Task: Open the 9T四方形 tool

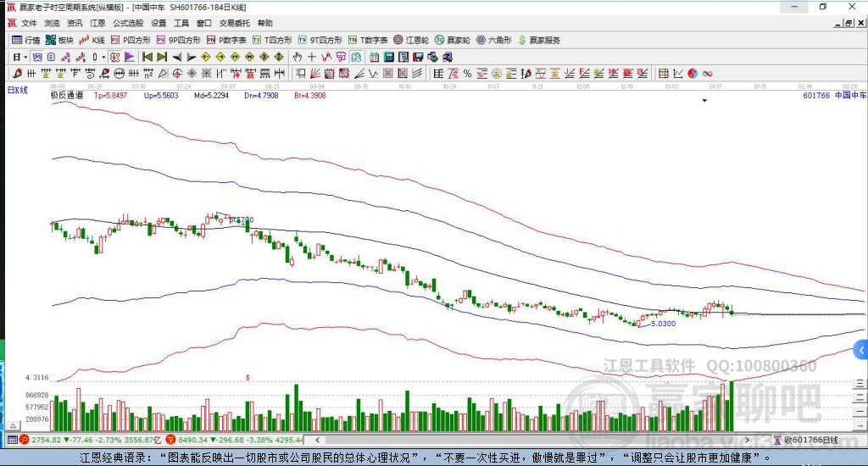Action: 320,40
